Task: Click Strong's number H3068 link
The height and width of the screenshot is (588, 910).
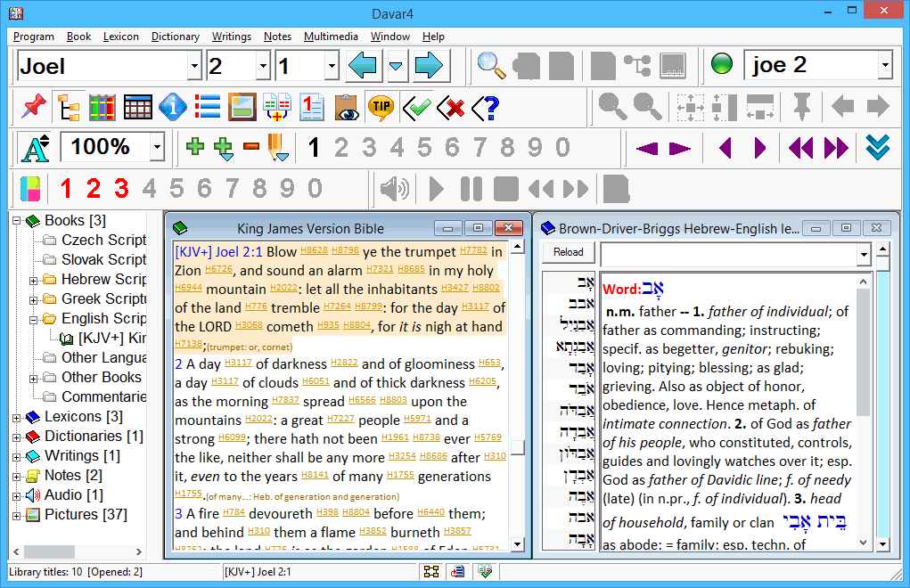Action: click(249, 325)
